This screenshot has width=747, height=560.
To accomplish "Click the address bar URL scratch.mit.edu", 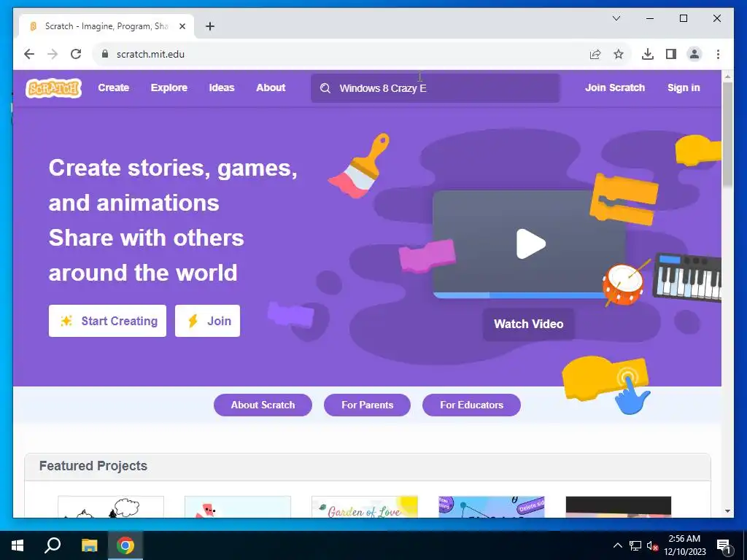I will click(x=150, y=54).
